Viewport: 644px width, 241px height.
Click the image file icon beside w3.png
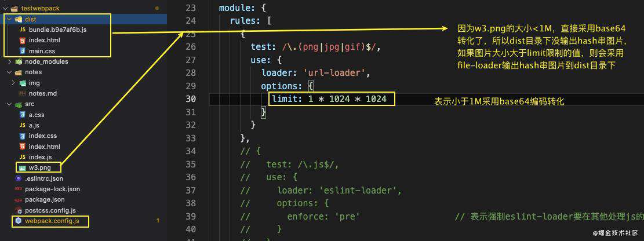(x=22, y=167)
